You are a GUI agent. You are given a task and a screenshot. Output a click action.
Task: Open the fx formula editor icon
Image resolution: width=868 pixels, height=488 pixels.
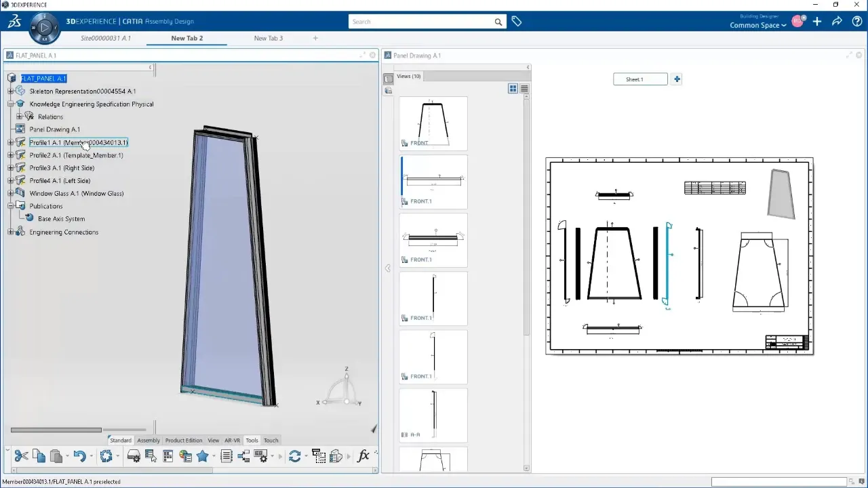pyautogui.click(x=364, y=455)
